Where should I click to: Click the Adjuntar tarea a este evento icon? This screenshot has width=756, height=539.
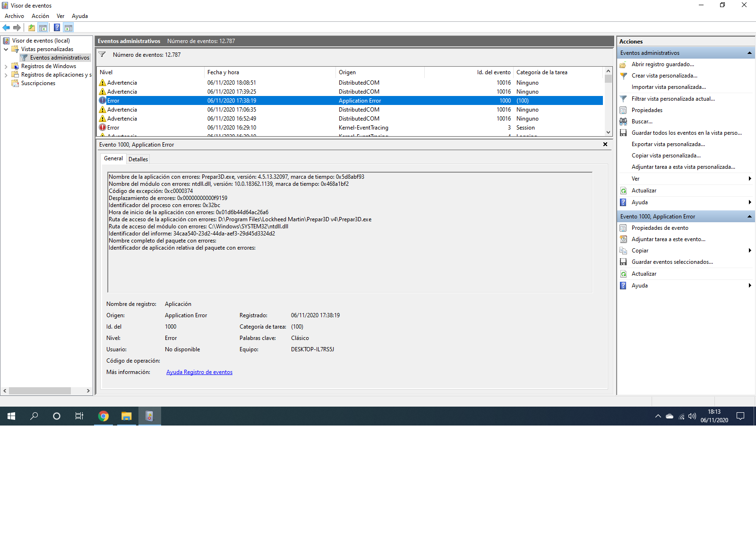point(623,239)
